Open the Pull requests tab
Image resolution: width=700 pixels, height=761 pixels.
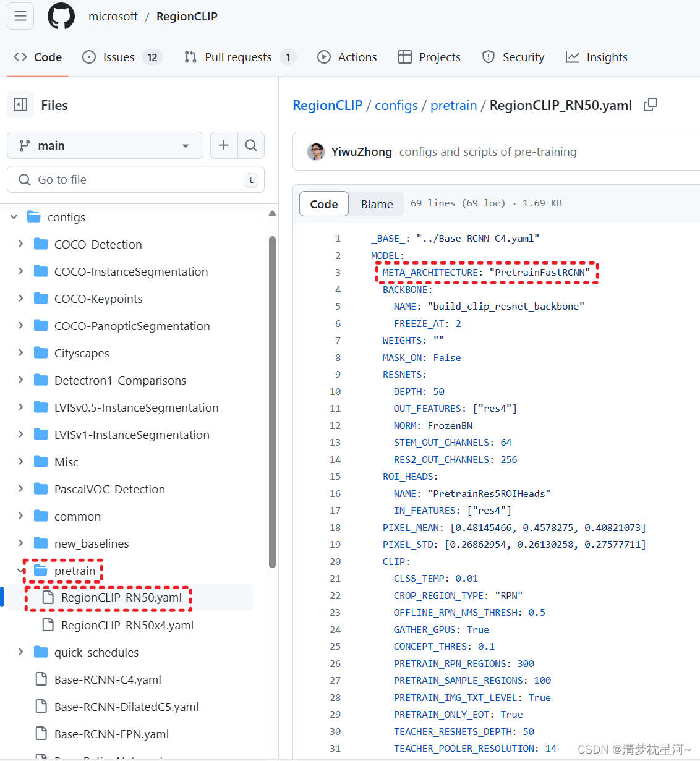click(x=240, y=57)
